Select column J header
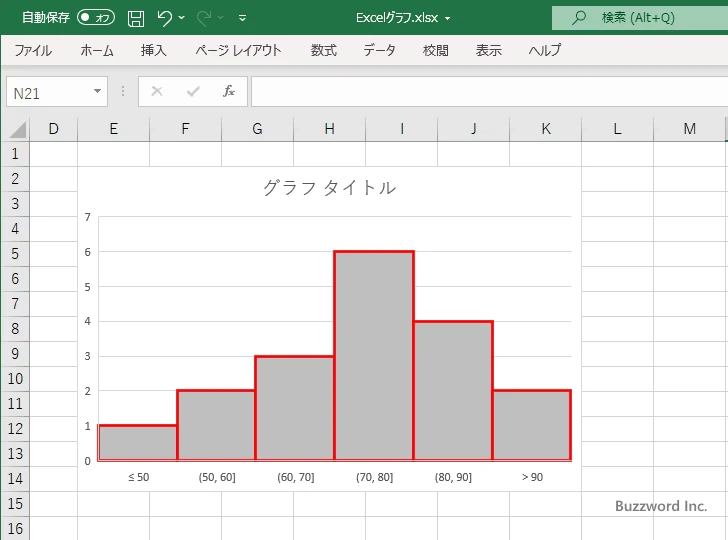728x540 pixels. coord(474,129)
